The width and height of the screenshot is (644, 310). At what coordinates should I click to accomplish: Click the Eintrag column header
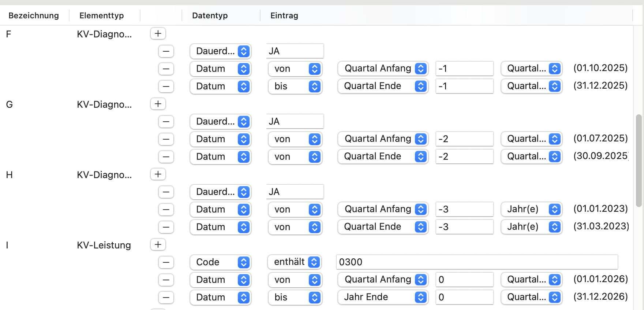(x=284, y=15)
